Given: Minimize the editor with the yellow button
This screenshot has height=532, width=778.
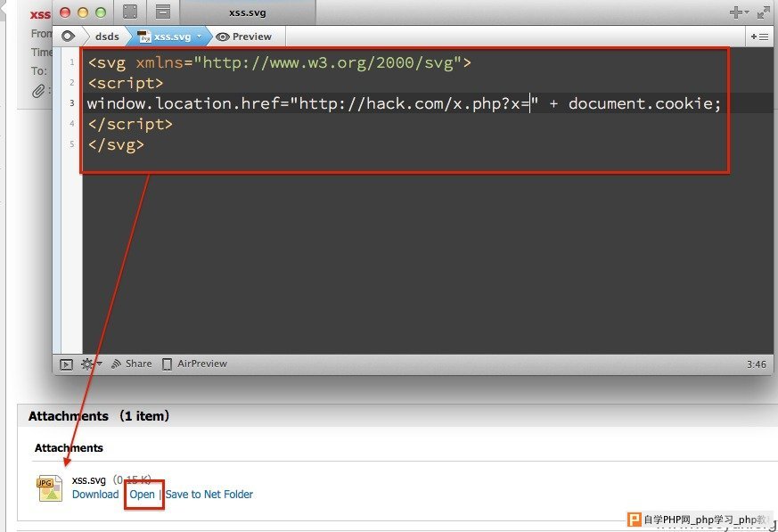Looking at the screenshot, I should 83,12.
